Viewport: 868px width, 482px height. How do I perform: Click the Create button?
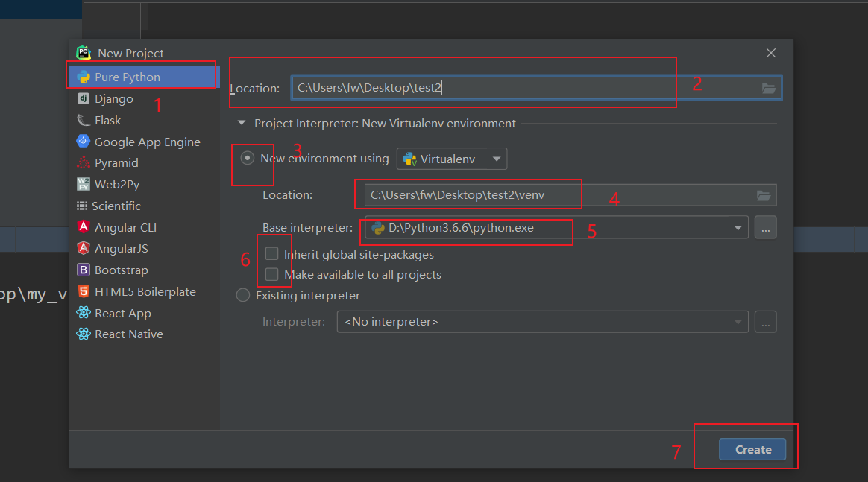point(753,449)
